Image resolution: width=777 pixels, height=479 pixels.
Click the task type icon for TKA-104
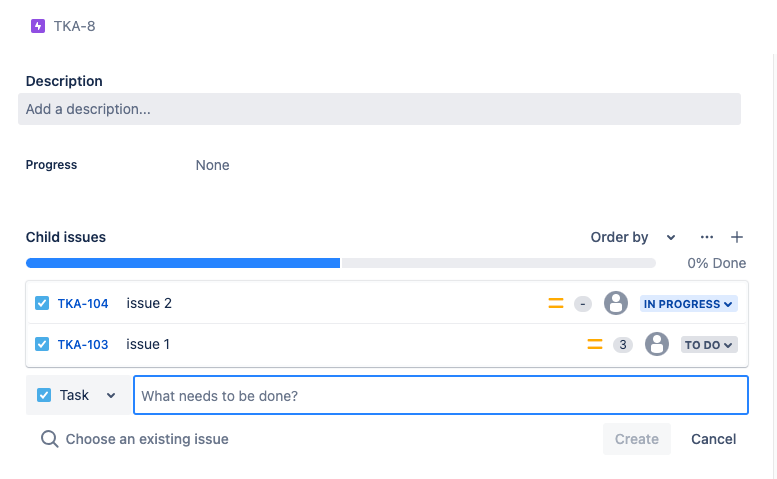pyautogui.click(x=42, y=303)
